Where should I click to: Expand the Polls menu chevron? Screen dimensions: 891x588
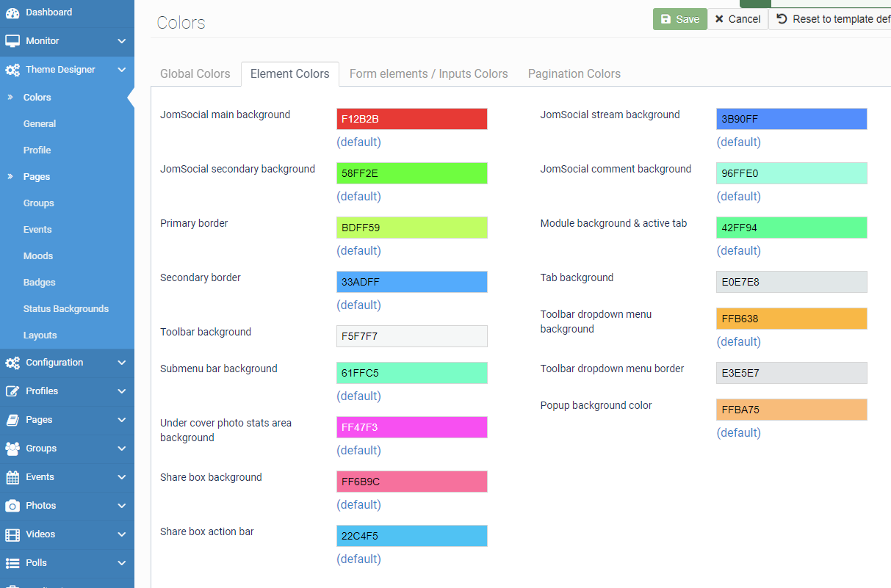click(122, 563)
